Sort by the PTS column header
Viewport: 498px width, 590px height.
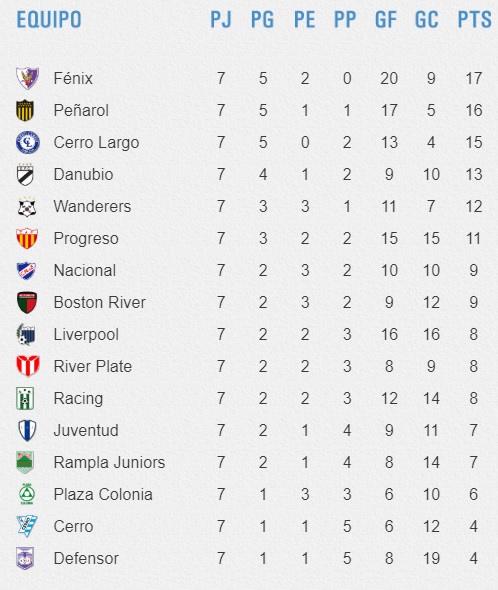pos(474,20)
